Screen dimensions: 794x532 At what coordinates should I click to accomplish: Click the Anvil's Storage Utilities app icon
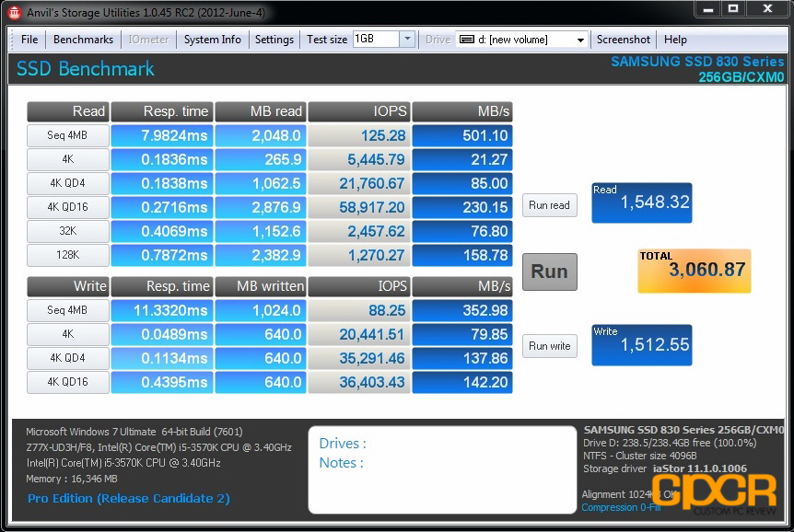pyautogui.click(x=14, y=12)
